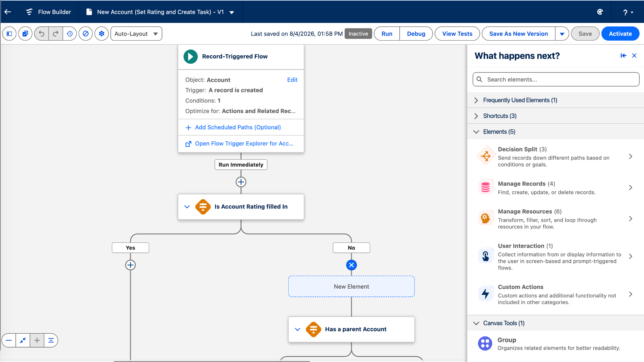Open the save options dropdown arrow
The height and width of the screenshot is (362, 644).
562,34
